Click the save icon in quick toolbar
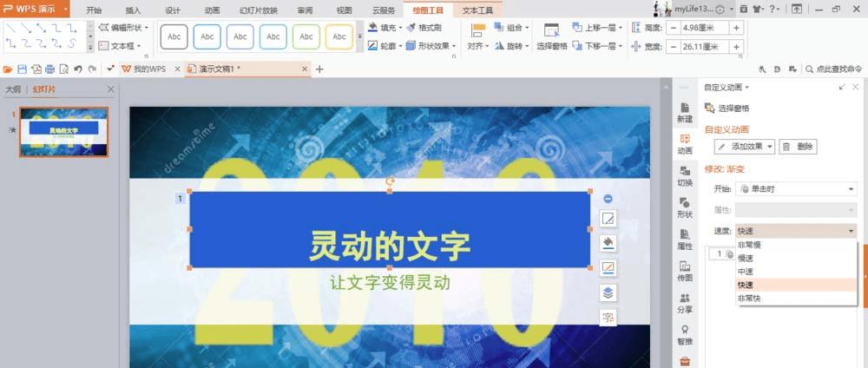 (23, 69)
